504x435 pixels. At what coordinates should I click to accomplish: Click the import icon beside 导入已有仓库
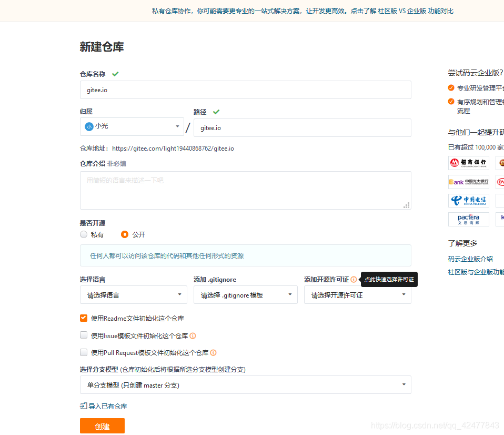(83, 406)
